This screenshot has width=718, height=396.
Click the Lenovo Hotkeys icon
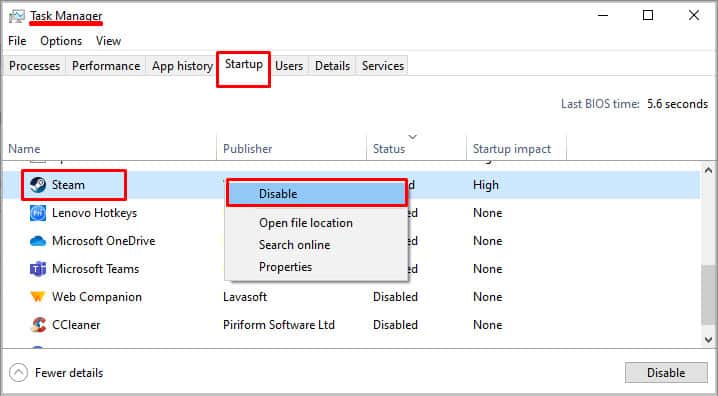click(38, 213)
